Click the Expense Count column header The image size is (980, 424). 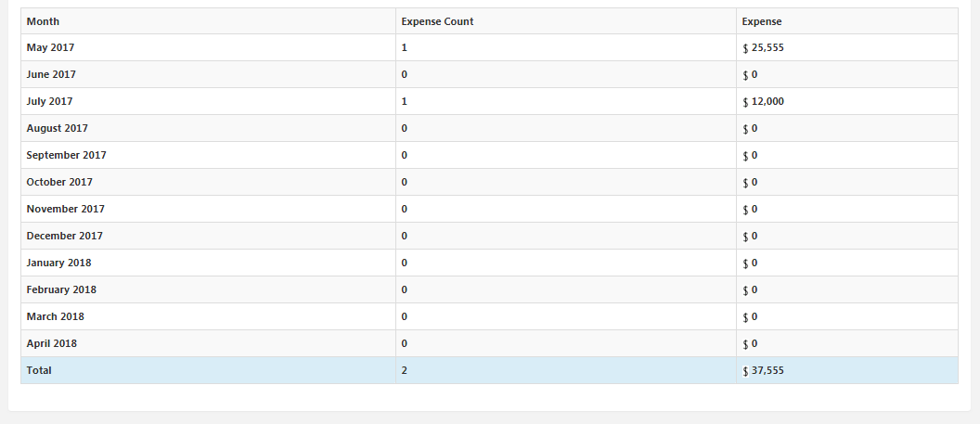point(437,21)
